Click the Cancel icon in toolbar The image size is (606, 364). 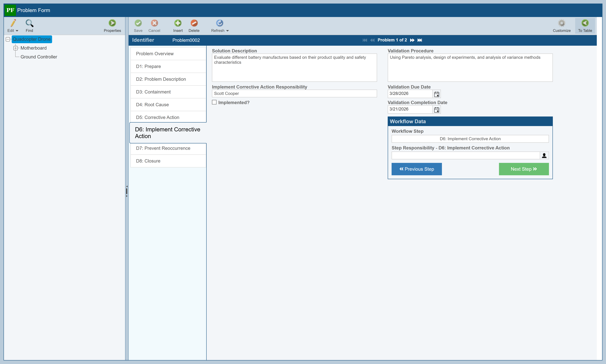(x=154, y=23)
